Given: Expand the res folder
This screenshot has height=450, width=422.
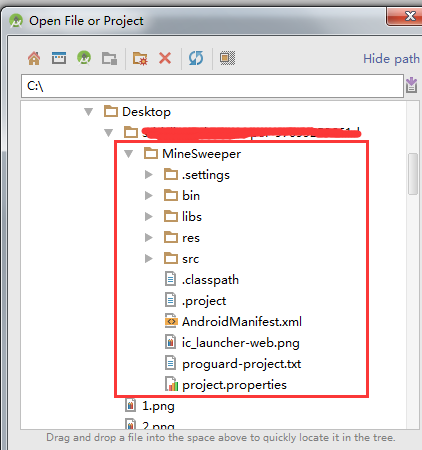Looking at the screenshot, I should [149, 238].
